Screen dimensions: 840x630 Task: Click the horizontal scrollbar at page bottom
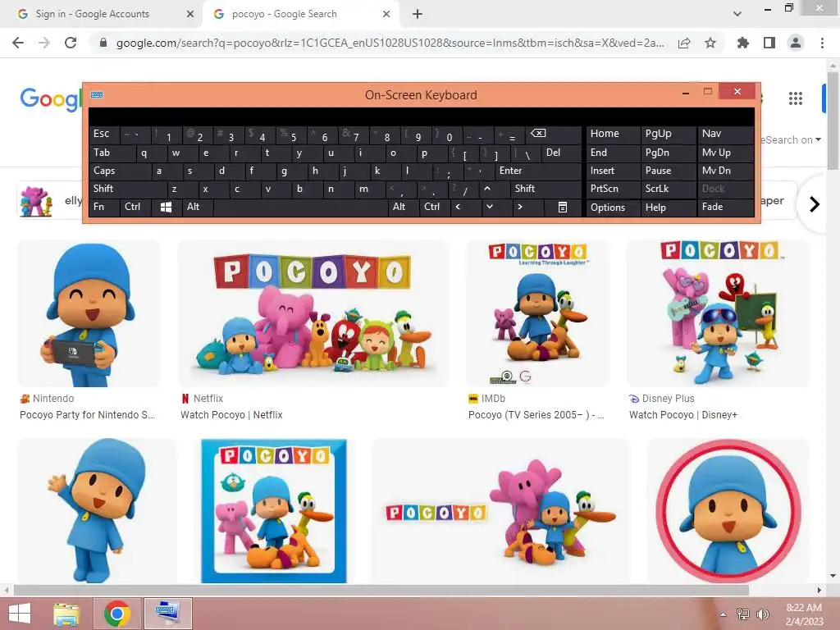(x=381, y=590)
